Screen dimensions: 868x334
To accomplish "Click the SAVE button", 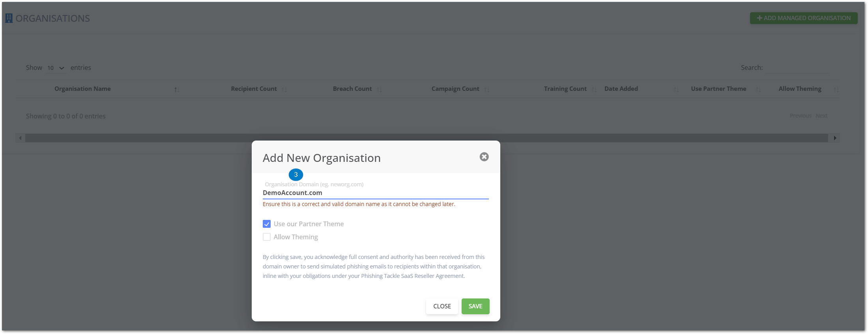I will click(x=475, y=306).
